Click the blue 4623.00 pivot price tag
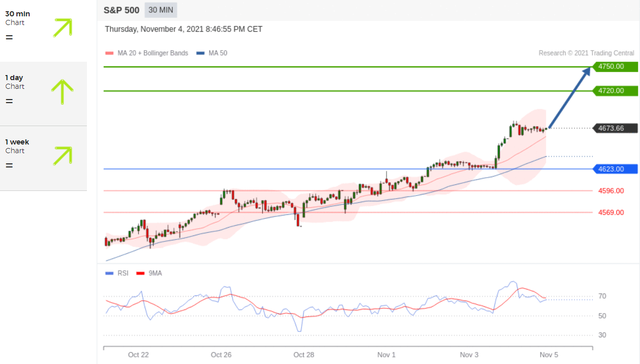Image resolution: width=640 pixels, height=364 pixels. [615, 169]
